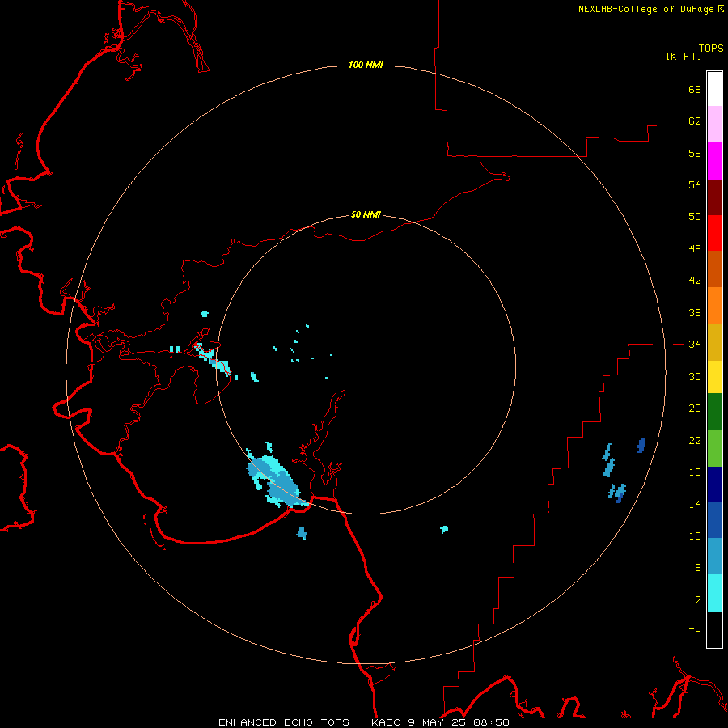Select the light pink legend swatch
The image size is (728, 728).
714,124
